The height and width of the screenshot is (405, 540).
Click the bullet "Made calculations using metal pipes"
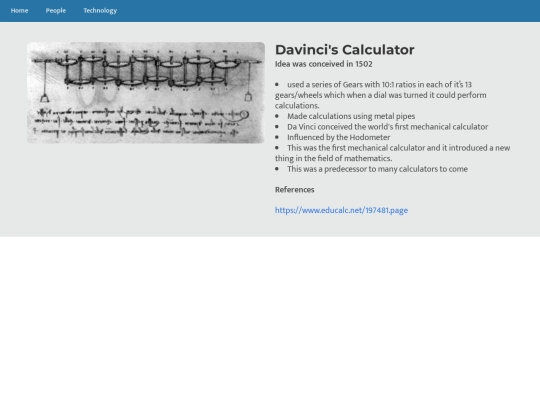351,116
